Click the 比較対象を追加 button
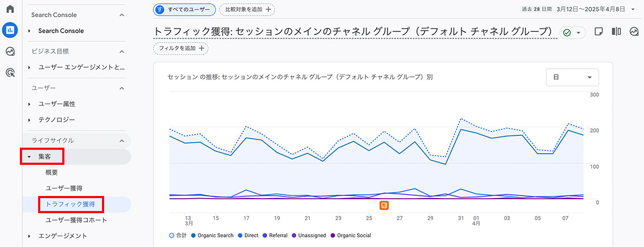This screenshot has width=644, height=247. (x=247, y=9)
